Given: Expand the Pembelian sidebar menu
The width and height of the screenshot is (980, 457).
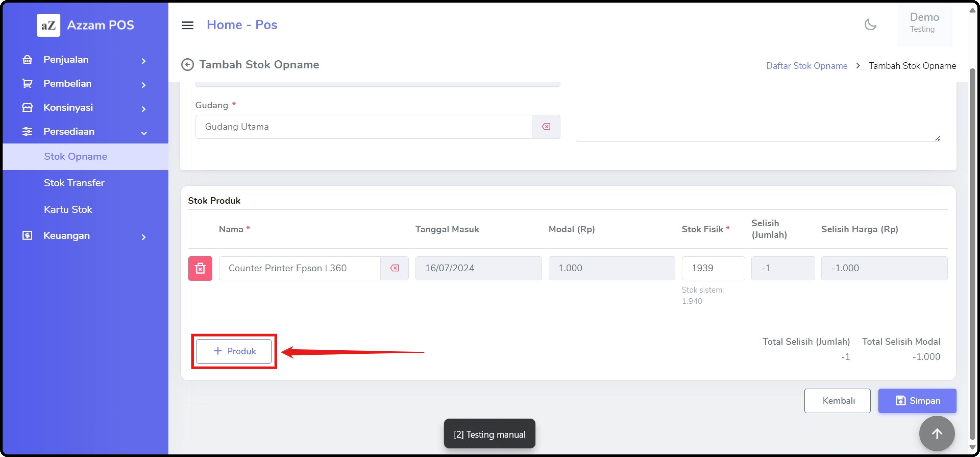Looking at the screenshot, I should pos(84,84).
